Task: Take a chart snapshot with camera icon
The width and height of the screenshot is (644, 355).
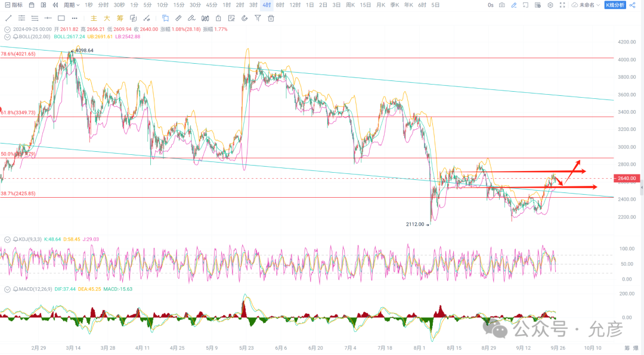Action: (x=502, y=5)
